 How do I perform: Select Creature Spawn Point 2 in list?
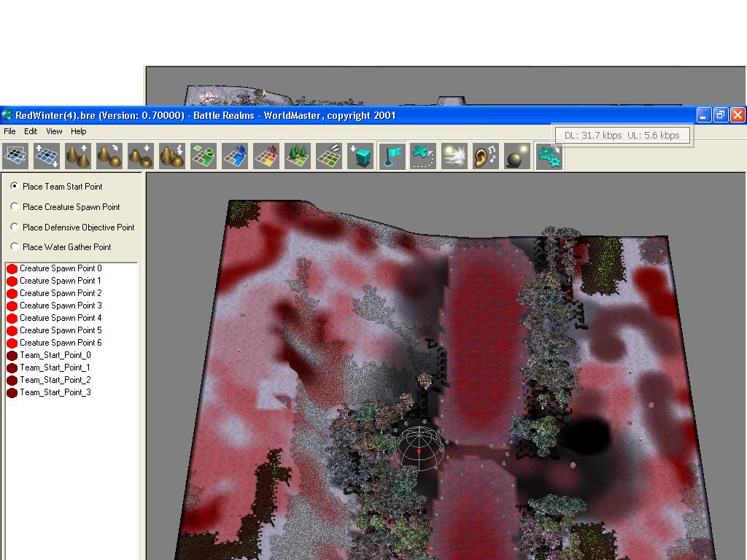click(x=54, y=293)
